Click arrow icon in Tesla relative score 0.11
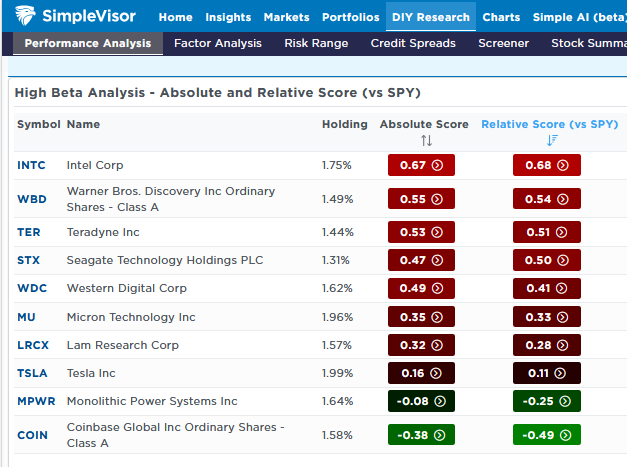The image size is (627, 467). tap(563, 374)
